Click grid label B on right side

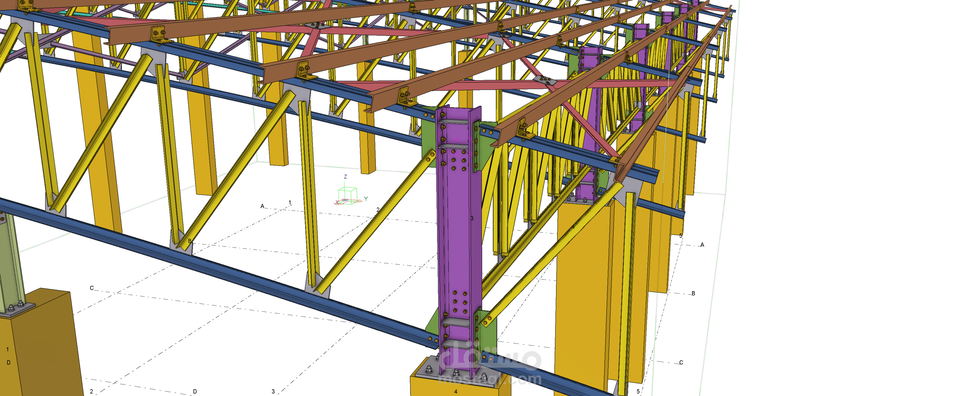coord(693,293)
